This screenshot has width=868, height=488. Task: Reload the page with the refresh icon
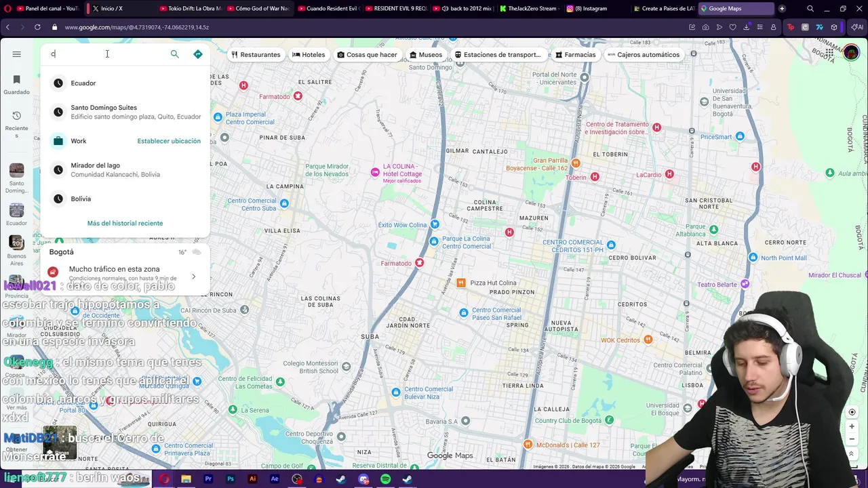(x=37, y=27)
